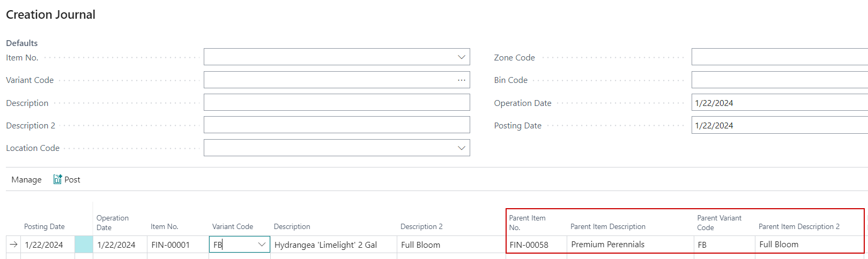Open the Manage menu
868x259 pixels.
click(26, 180)
